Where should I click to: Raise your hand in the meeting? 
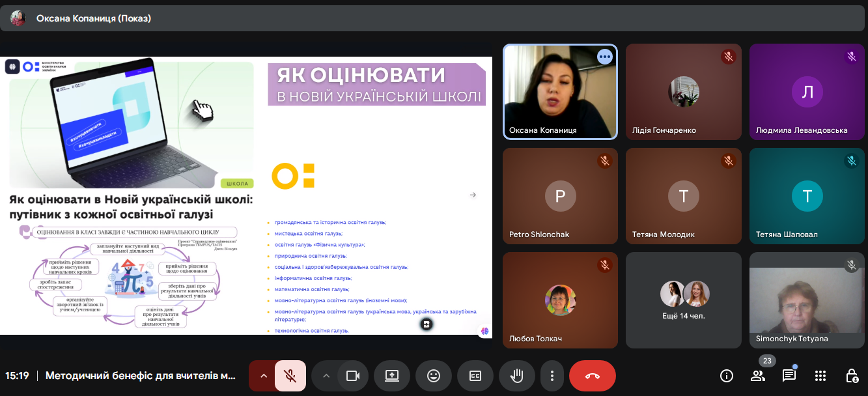click(516, 376)
